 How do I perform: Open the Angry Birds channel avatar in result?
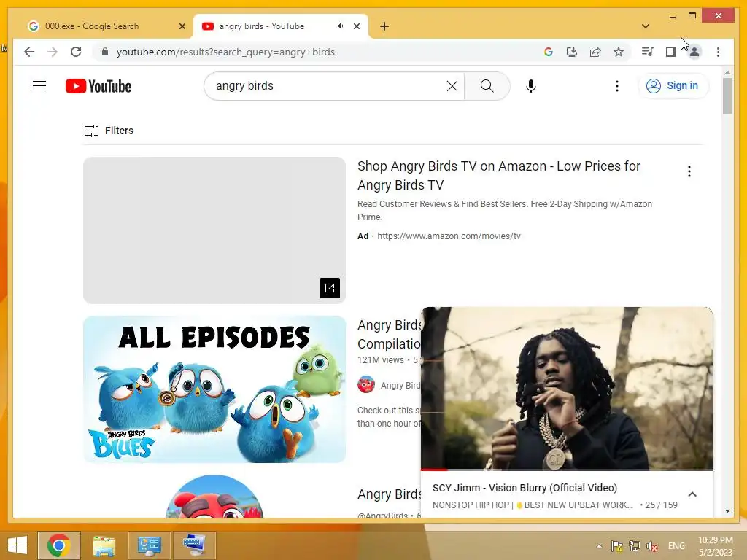(366, 385)
